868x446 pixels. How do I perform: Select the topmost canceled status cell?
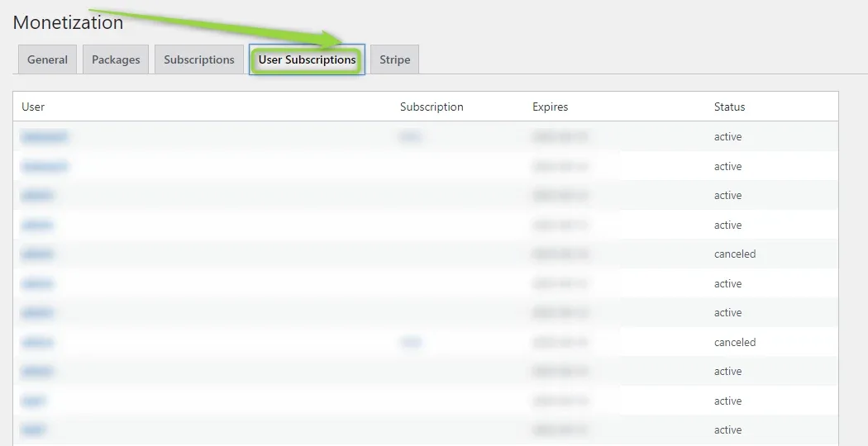coord(735,254)
